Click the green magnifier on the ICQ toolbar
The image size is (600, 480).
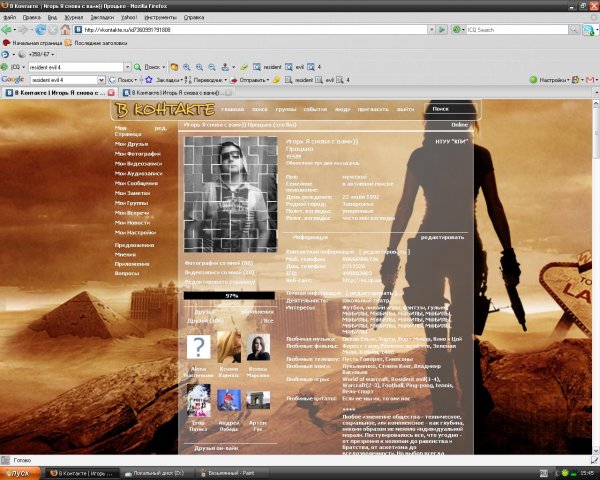coord(138,67)
